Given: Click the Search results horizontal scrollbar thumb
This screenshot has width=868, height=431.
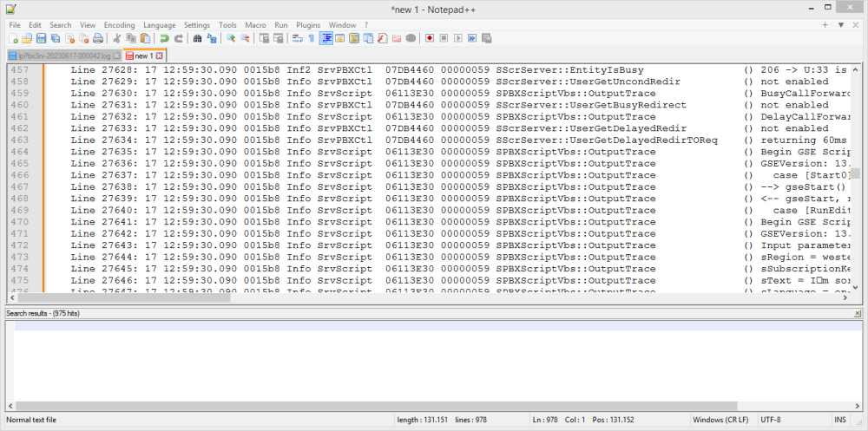Looking at the screenshot, I should (376, 406).
